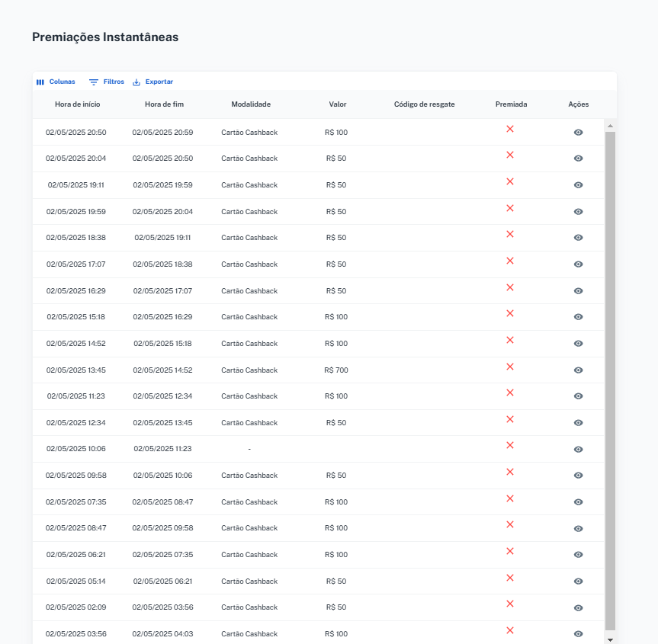
Task: Click eye icon for the R$ 700 row
Action: 578,370
